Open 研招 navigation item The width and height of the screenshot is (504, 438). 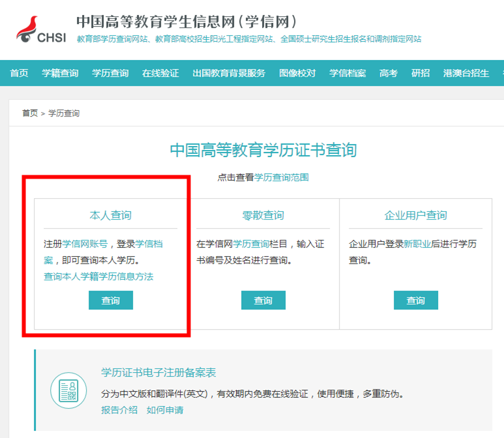click(x=421, y=73)
